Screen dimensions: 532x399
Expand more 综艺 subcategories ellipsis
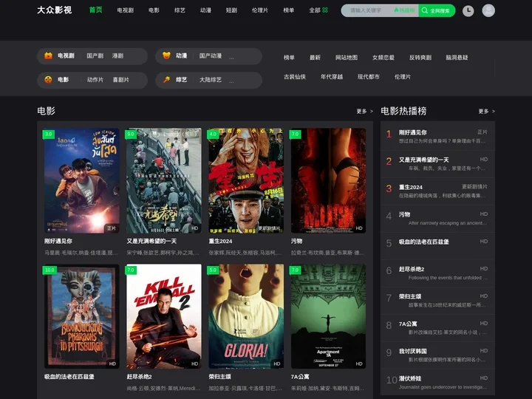point(231,81)
